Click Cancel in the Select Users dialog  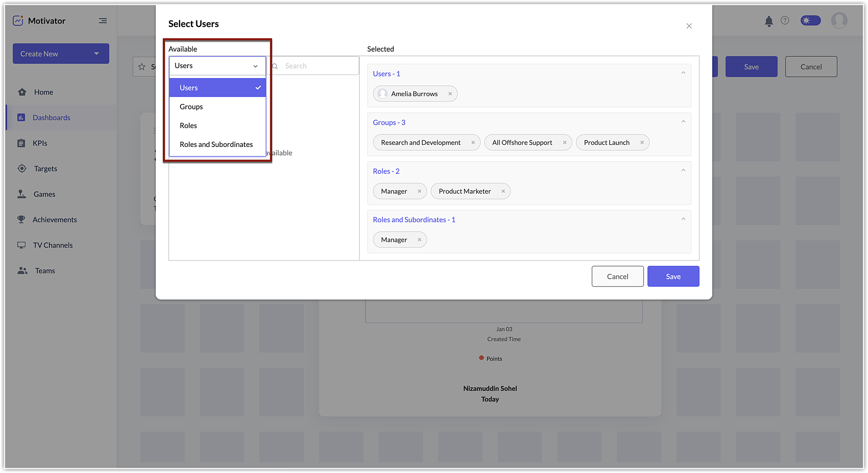click(617, 277)
